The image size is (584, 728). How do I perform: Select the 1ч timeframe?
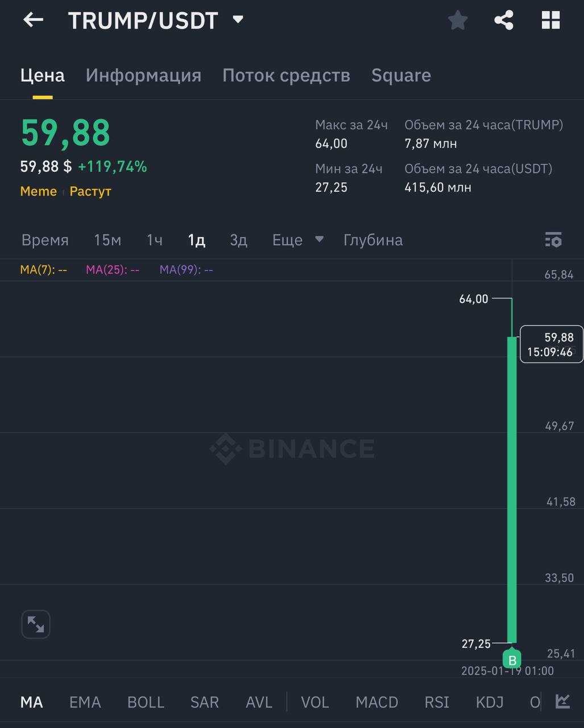click(x=154, y=240)
